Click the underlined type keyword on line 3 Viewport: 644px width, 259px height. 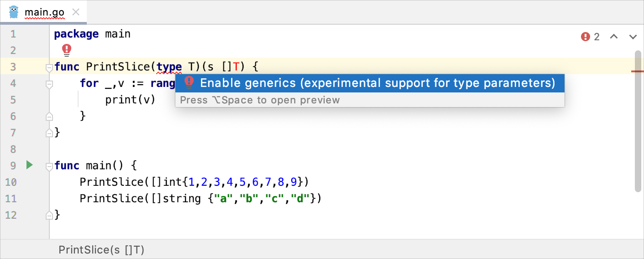click(x=169, y=67)
